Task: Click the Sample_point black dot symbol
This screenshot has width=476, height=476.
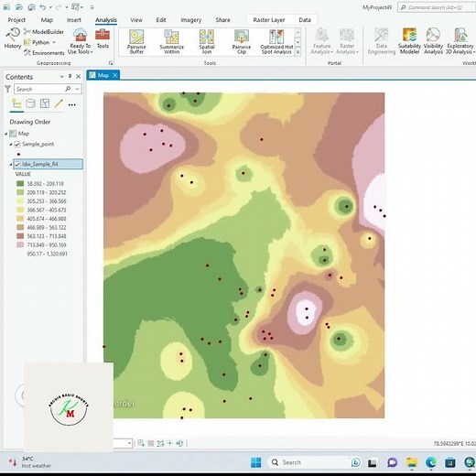Action: [19, 154]
